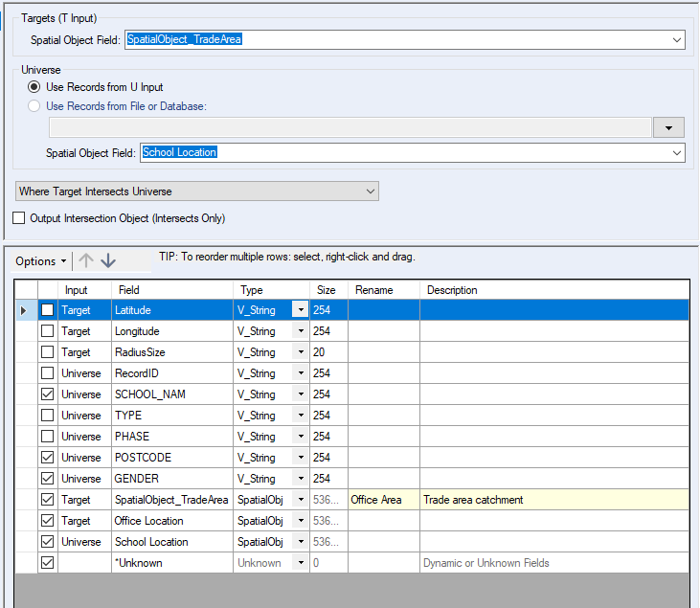
Task: Uncheck the *Unknown field checkbox
Action: point(47,563)
